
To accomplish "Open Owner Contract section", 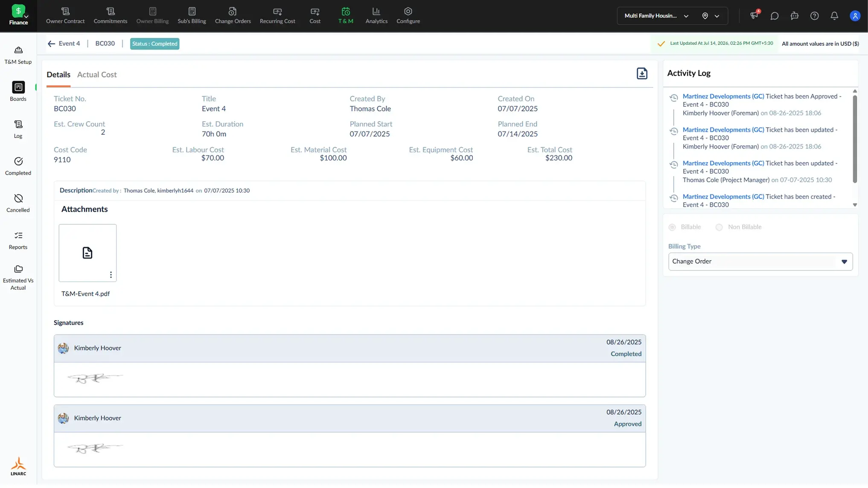I will 65,16.
